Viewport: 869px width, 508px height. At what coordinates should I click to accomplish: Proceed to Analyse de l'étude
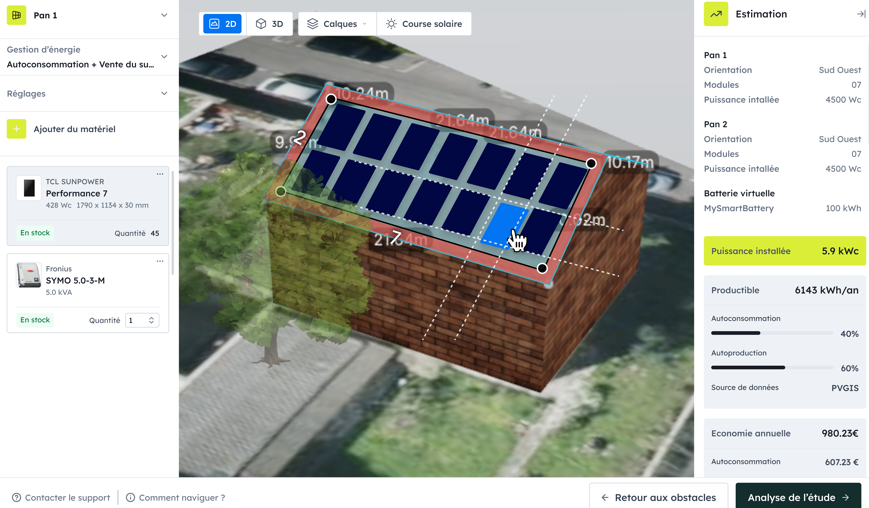tap(797, 497)
